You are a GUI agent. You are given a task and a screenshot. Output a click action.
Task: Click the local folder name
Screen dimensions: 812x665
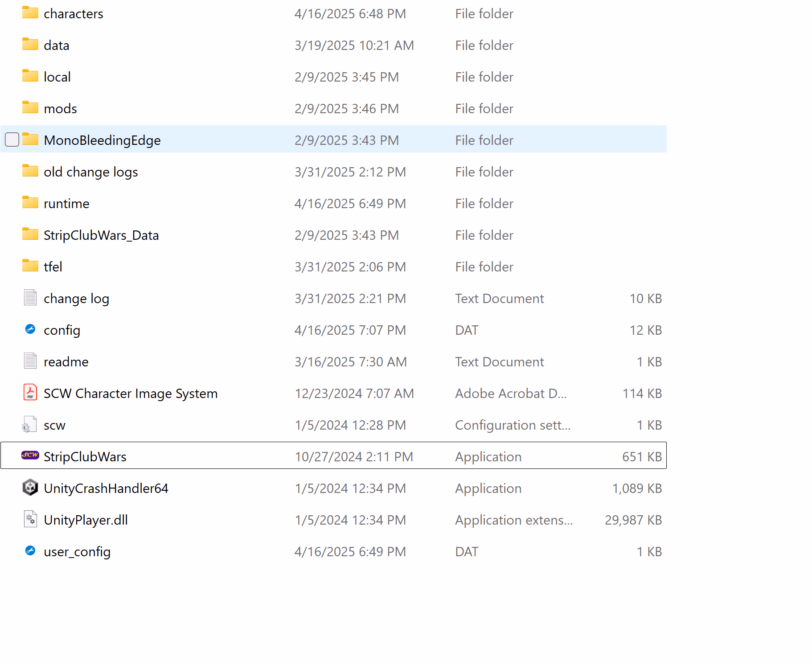tap(57, 77)
